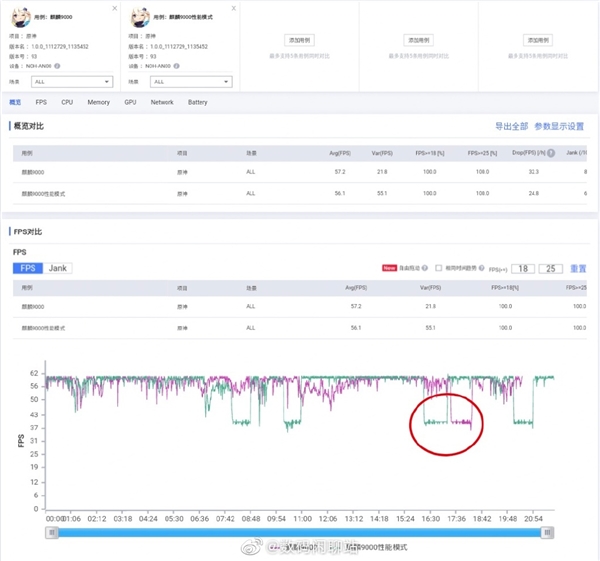Click the FPS threshold field showing 18
Screen dimensions: 600x561
pyautogui.click(x=523, y=268)
